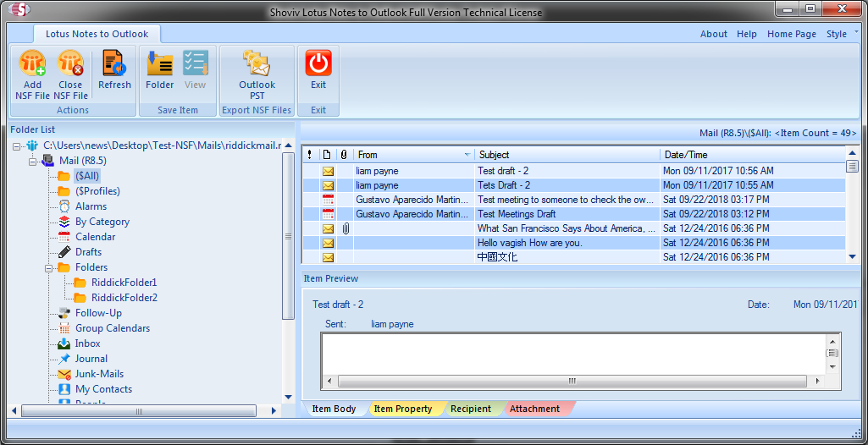The image size is (868, 445).
Task: Select the 'Hello vagish How are you.' row
Action: (x=574, y=243)
